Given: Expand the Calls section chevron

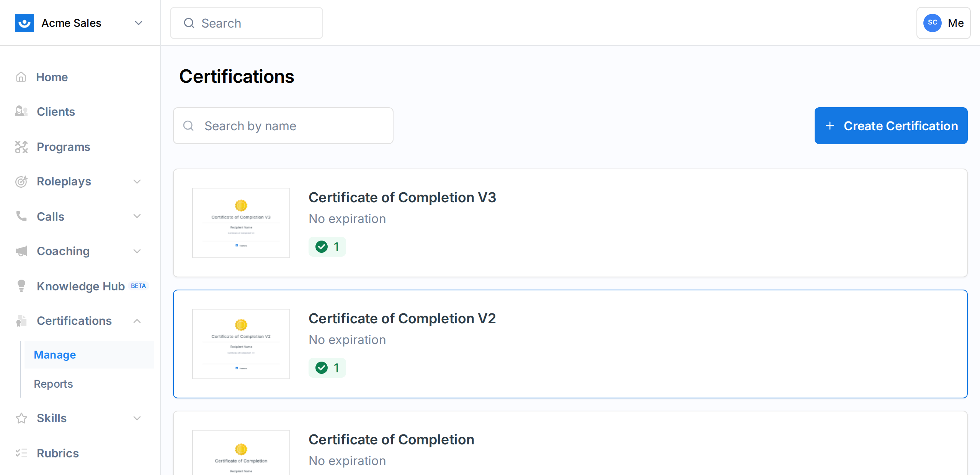Looking at the screenshot, I should click(137, 216).
